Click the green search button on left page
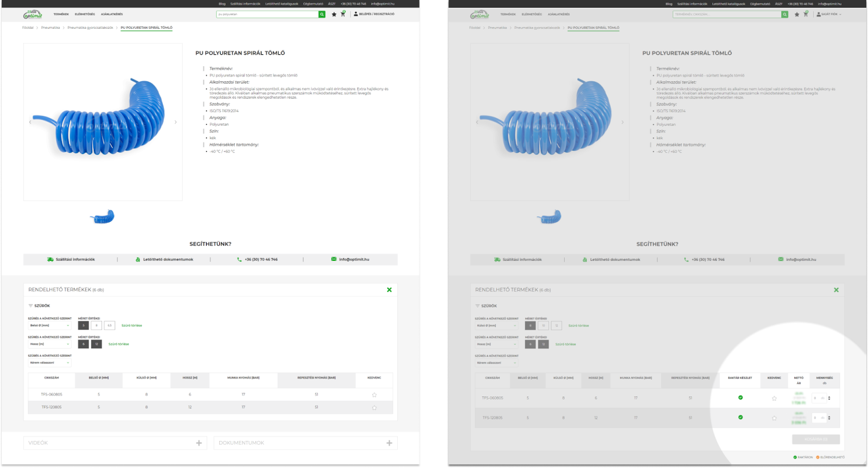The height and width of the screenshot is (468, 868). 322,14
